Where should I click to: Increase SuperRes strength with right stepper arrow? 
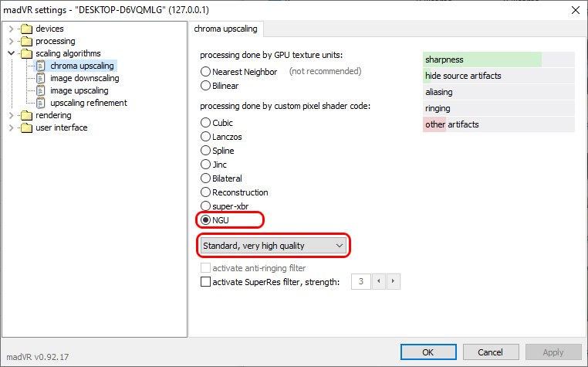394,282
